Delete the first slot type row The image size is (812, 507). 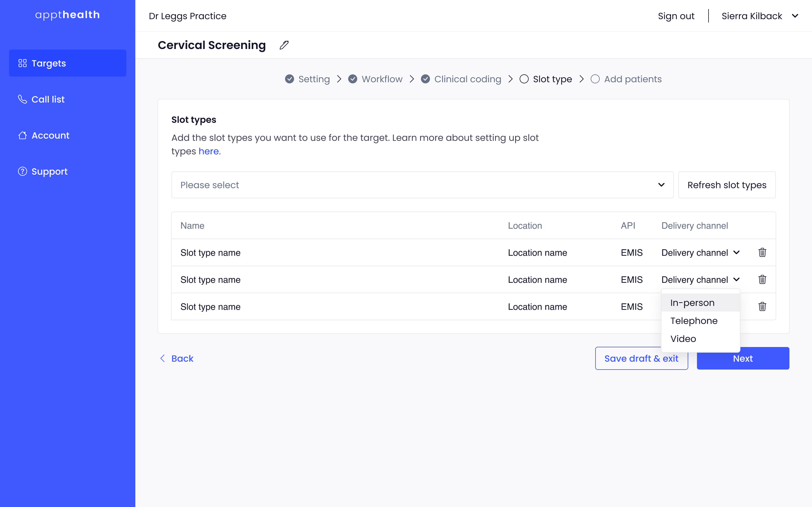(x=762, y=252)
